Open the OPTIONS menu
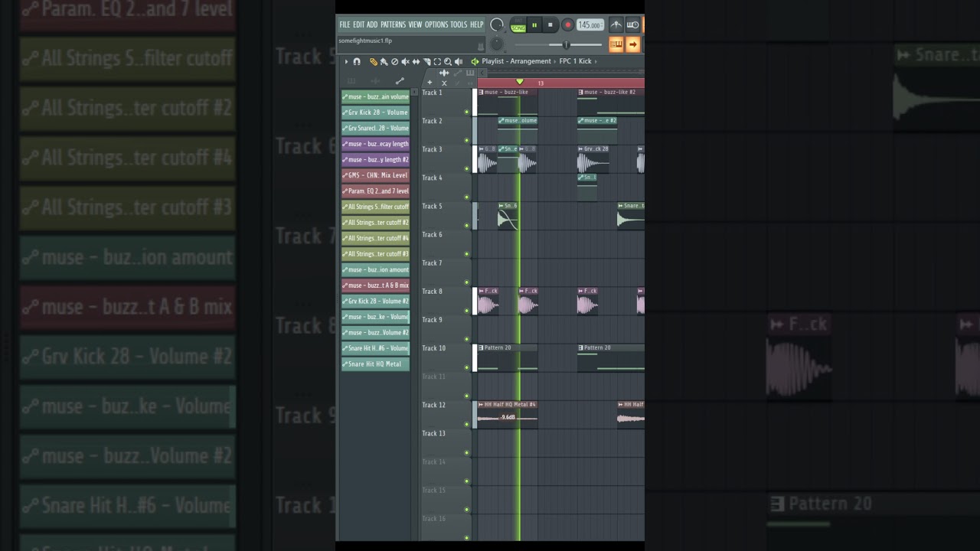Image resolution: width=980 pixels, height=551 pixels. tap(436, 24)
